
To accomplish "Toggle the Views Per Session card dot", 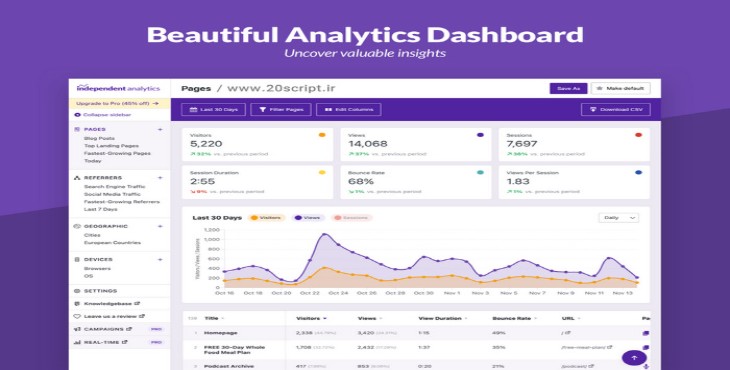I will pyautogui.click(x=638, y=173).
